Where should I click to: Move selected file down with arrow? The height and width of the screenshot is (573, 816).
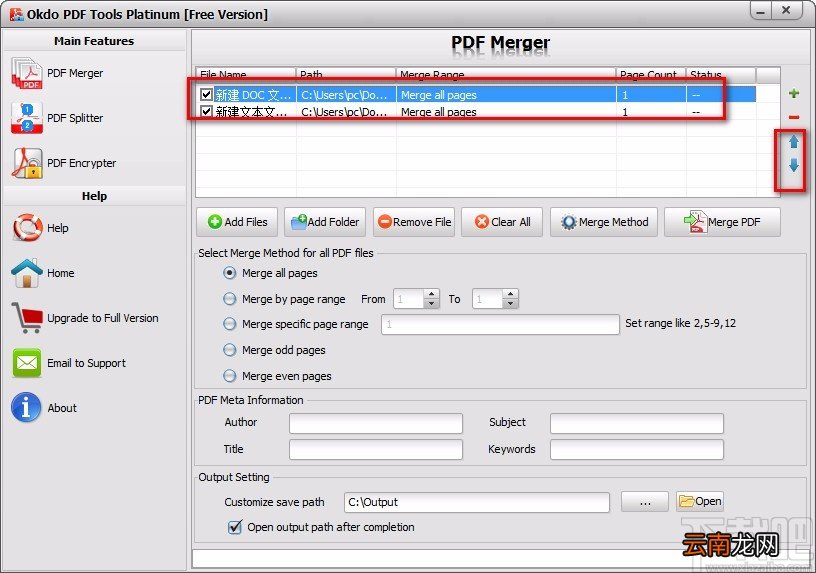click(x=794, y=165)
